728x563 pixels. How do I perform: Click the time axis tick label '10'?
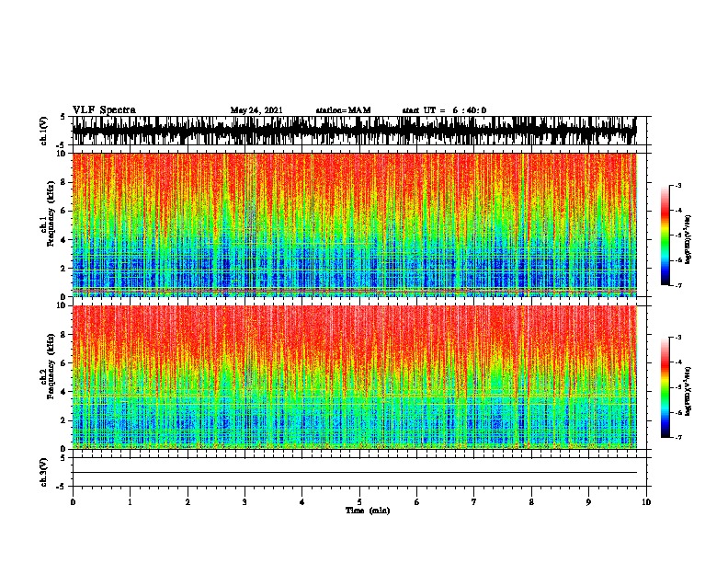[x=646, y=502]
